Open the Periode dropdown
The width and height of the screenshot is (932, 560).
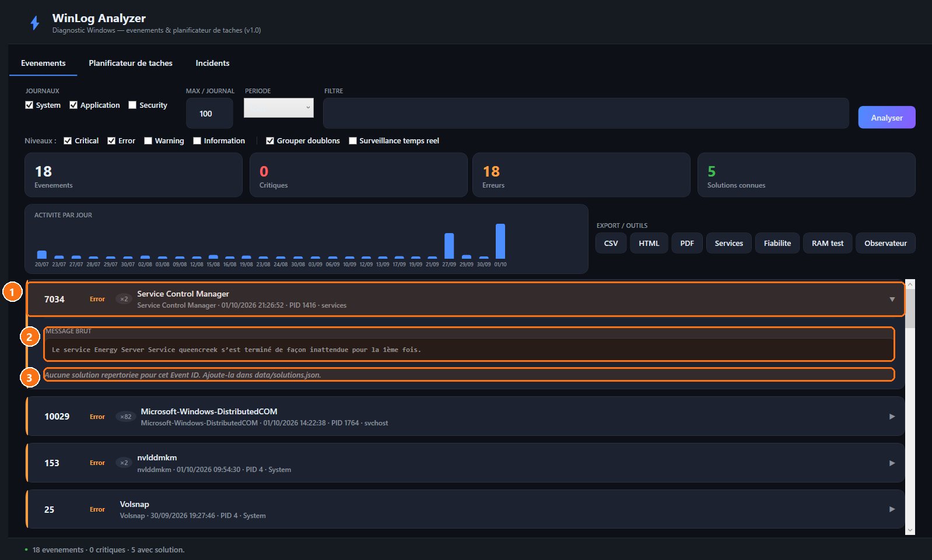pyautogui.click(x=279, y=108)
